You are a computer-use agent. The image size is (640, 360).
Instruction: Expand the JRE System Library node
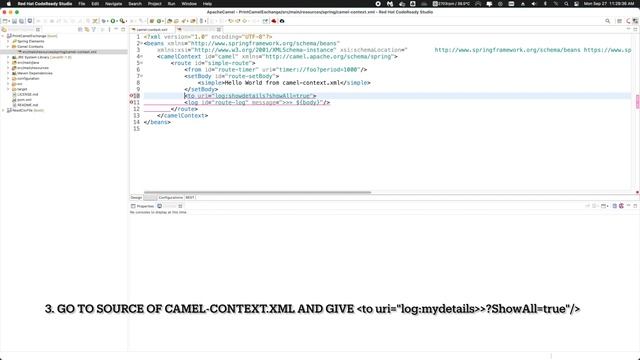pyautogui.click(x=8, y=57)
